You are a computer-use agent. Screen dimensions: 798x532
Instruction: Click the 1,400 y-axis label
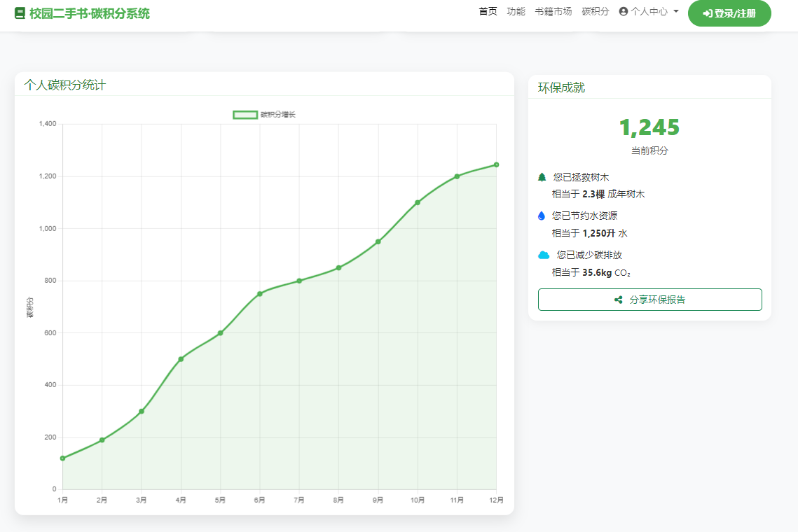point(48,124)
